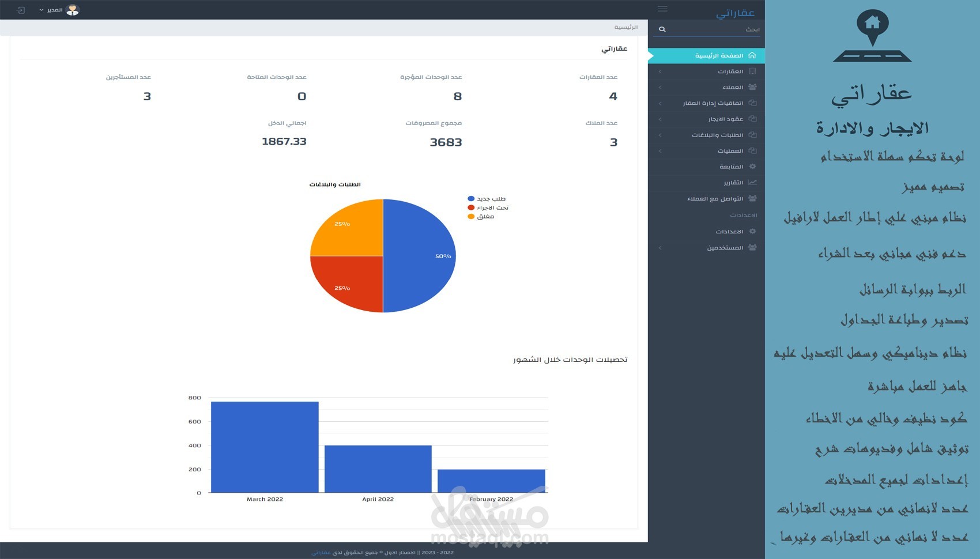Click the الاعدادات section header in sidebar
Image resolution: width=980 pixels, height=559 pixels.
pos(744,215)
